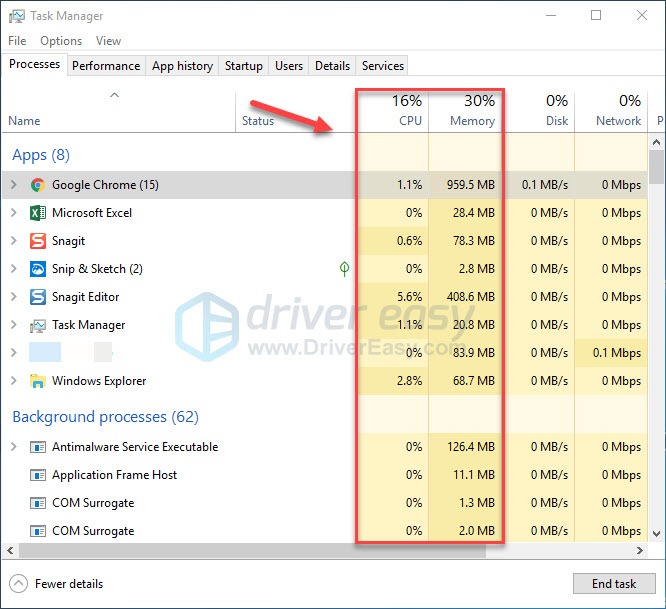Click the Snip & Sketch icon
666x609 pixels.
click(38, 269)
